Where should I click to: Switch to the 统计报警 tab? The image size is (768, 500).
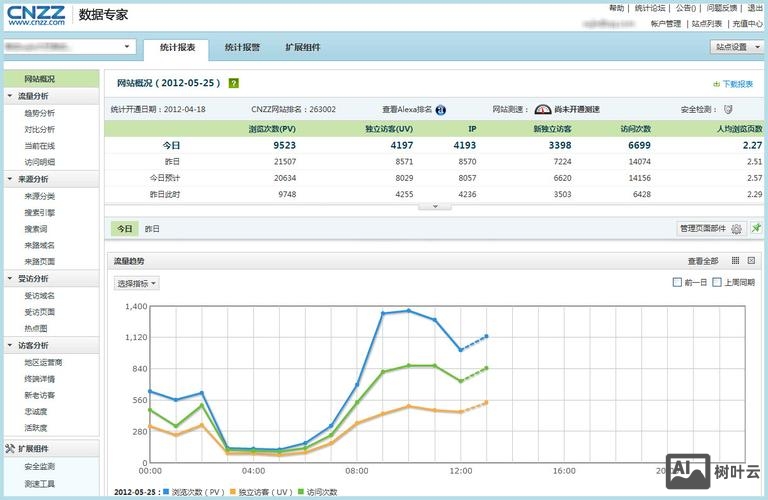(242, 48)
